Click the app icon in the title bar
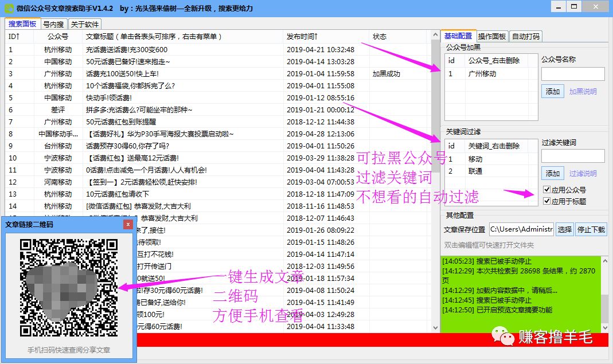Viewport: 613px width, 364px height. [x=9, y=8]
